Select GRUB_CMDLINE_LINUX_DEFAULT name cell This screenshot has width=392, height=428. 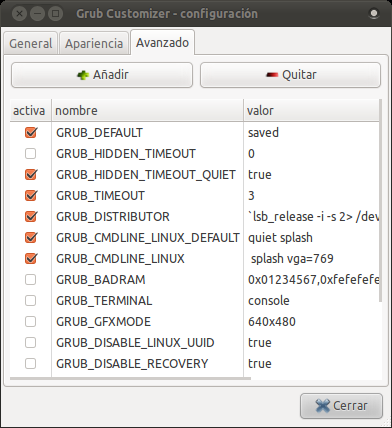coord(148,238)
